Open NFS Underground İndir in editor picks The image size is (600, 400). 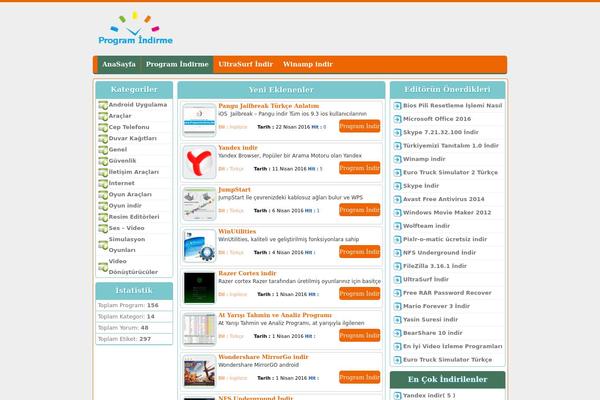pos(439,253)
